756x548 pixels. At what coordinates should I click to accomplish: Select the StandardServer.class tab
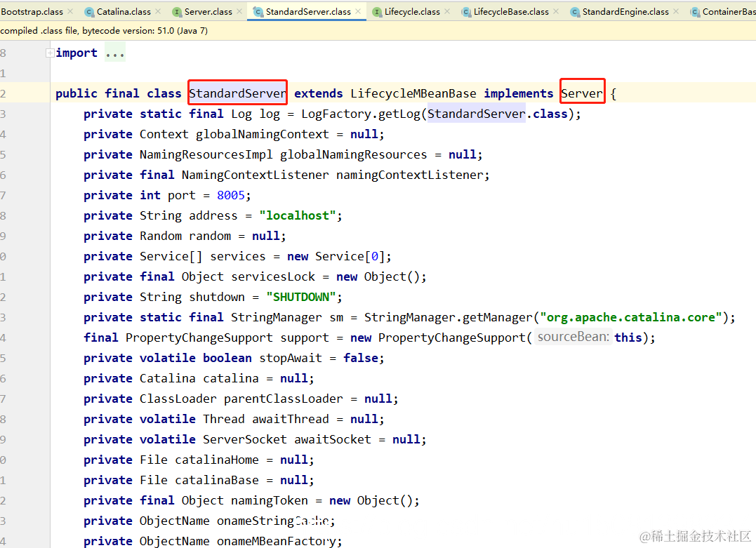(x=308, y=11)
